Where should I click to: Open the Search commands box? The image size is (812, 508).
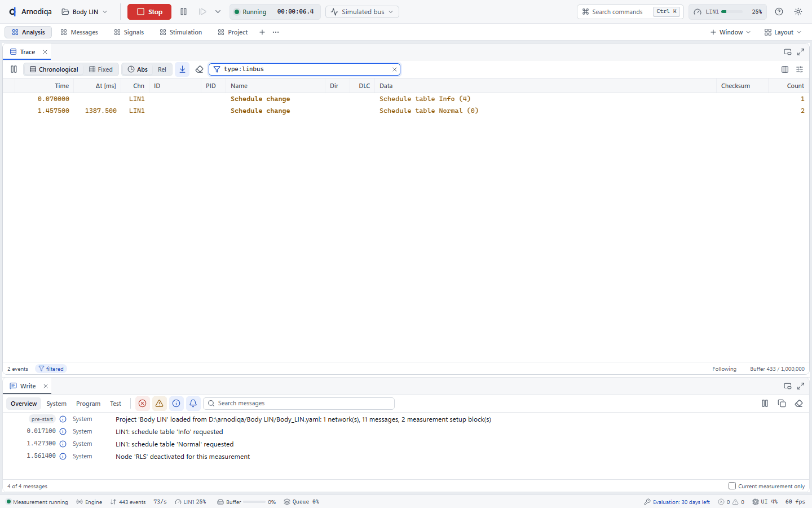[x=630, y=12]
